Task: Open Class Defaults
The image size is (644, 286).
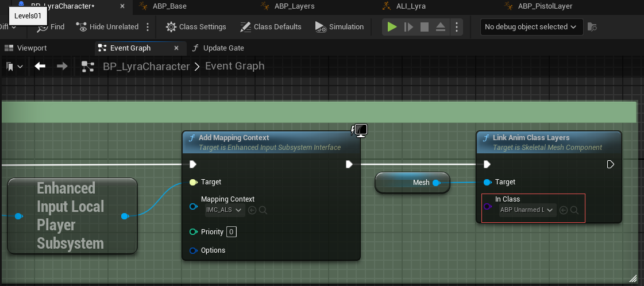Action: tap(271, 26)
